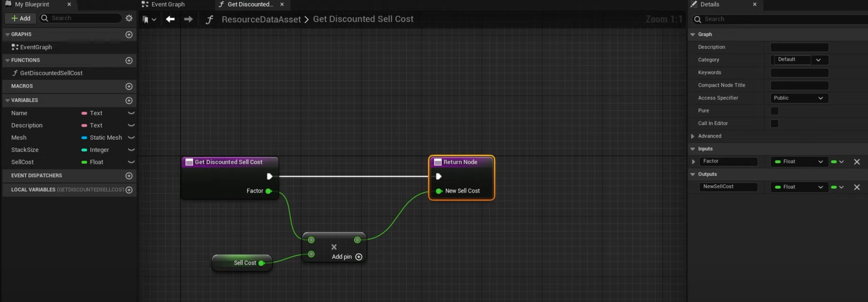Remove the Factor input with the X icon
Image resolution: width=868 pixels, height=302 pixels.
point(857,162)
